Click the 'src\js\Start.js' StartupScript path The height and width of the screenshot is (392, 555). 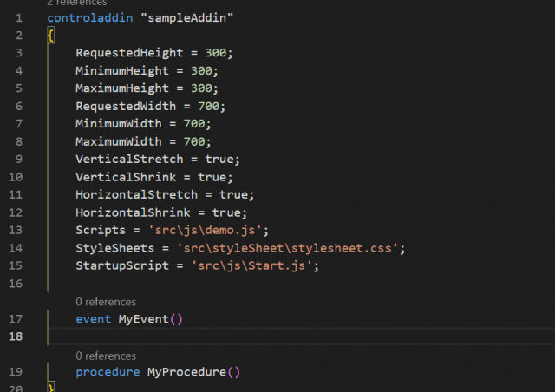255,265
